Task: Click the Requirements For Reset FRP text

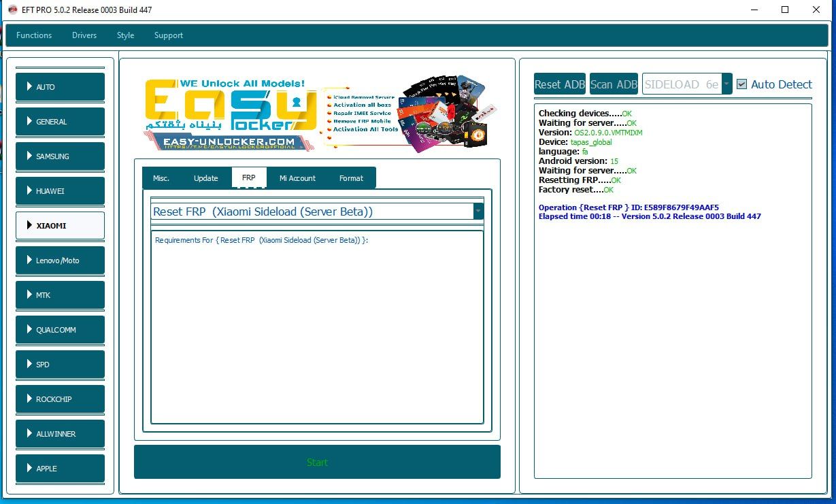Action: point(261,240)
